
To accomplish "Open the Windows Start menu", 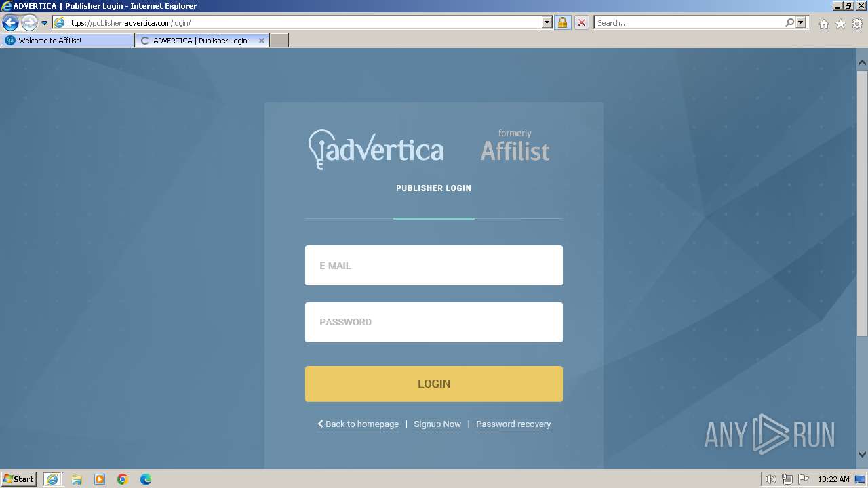I will [x=19, y=479].
